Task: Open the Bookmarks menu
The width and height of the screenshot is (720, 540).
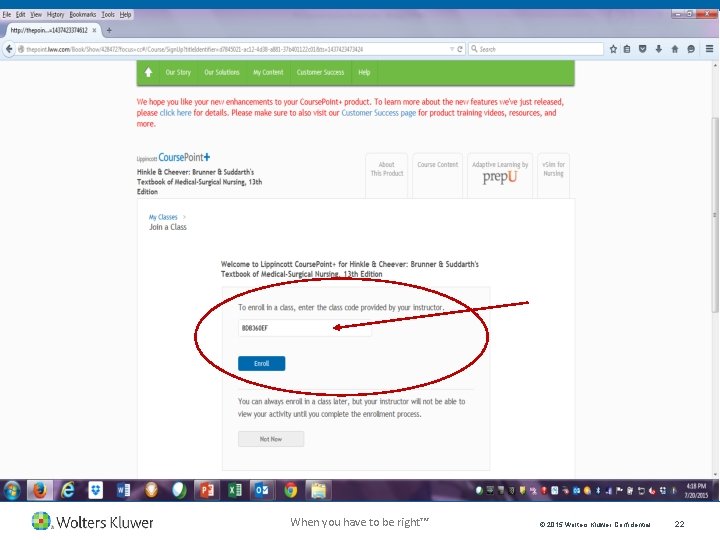Action: (x=83, y=15)
